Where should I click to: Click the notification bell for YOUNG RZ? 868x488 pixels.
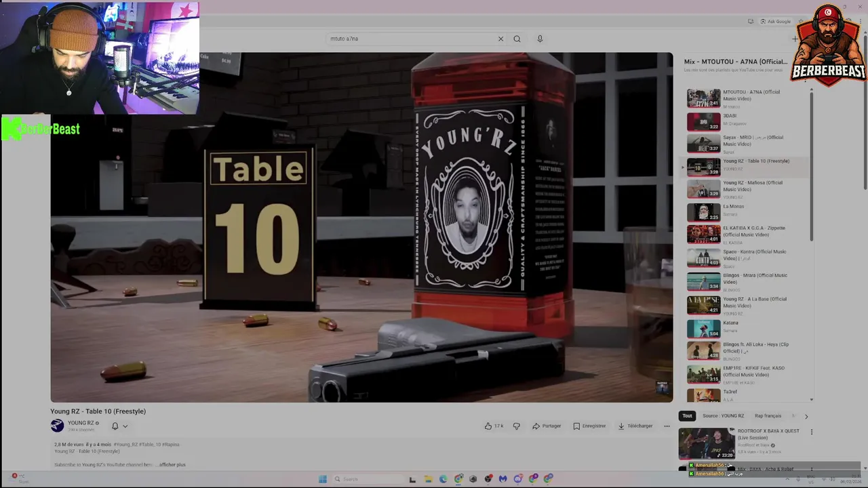[x=115, y=426]
